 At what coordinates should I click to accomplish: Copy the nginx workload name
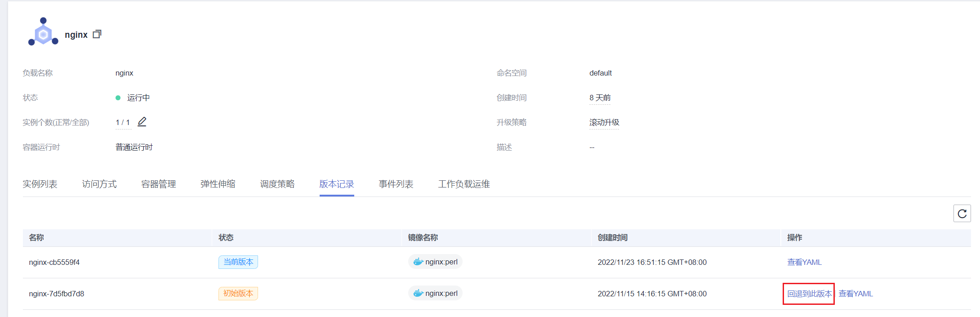[x=97, y=34]
